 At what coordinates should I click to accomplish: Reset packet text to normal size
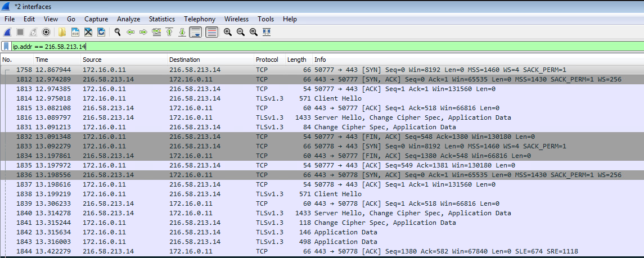[254, 32]
